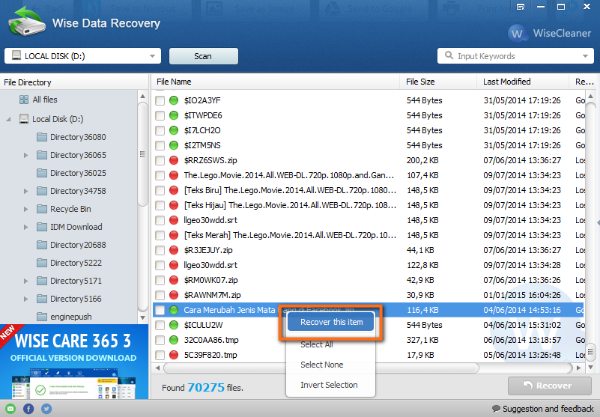Image resolution: width=600 pixels, height=417 pixels.
Task: Open the Twitter icon in status bar
Action: (47, 409)
